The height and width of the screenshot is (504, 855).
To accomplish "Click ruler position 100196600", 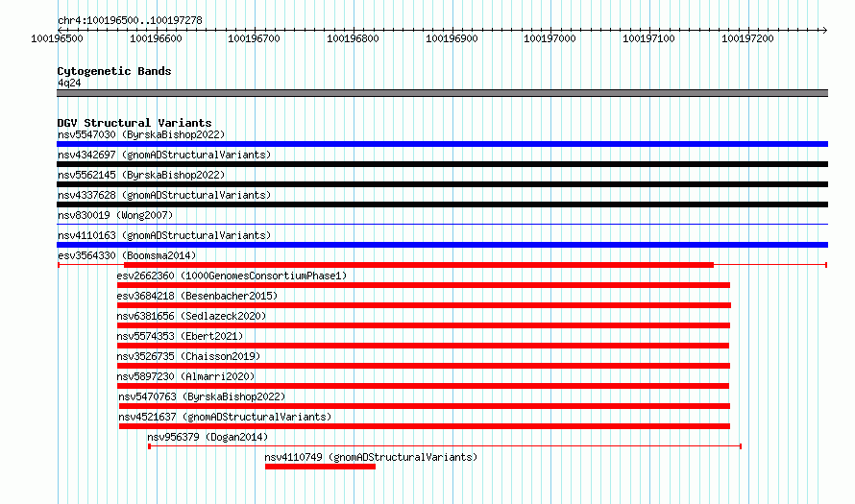I will coord(156,38).
